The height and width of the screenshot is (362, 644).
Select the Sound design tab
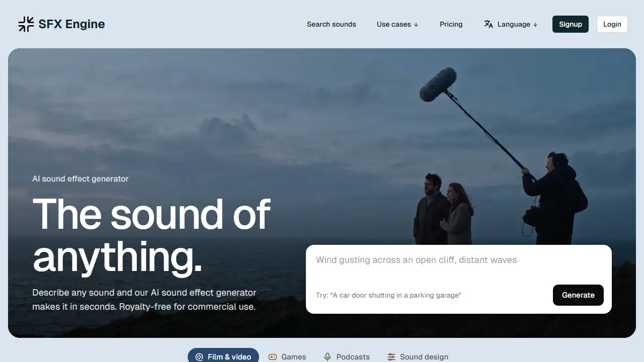pyautogui.click(x=418, y=357)
